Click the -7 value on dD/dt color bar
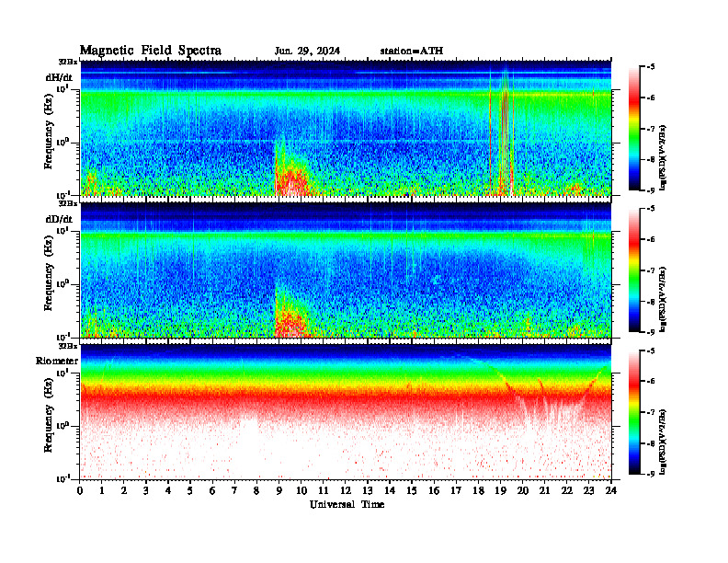The height and width of the screenshot is (563, 728). tap(651, 270)
